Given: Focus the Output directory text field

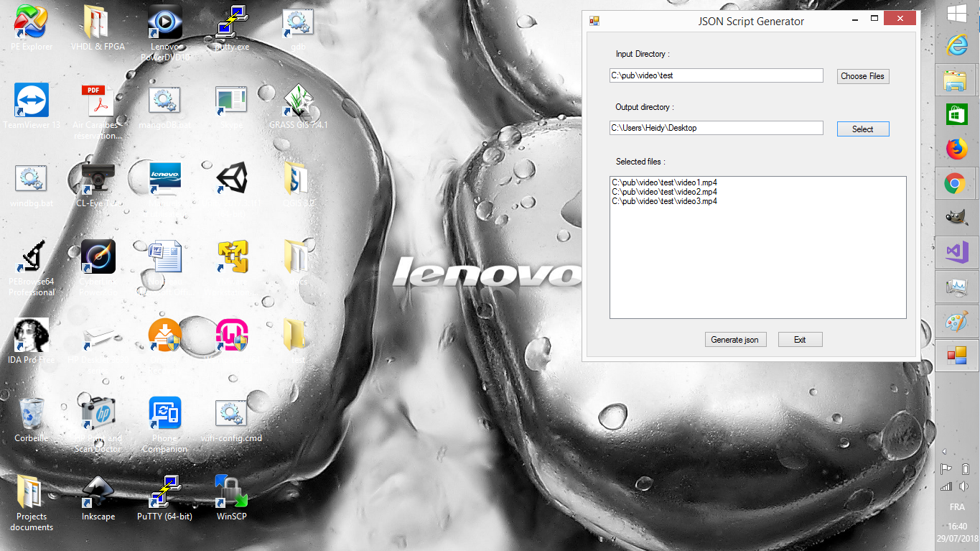Looking at the screenshot, I should pyautogui.click(x=716, y=128).
